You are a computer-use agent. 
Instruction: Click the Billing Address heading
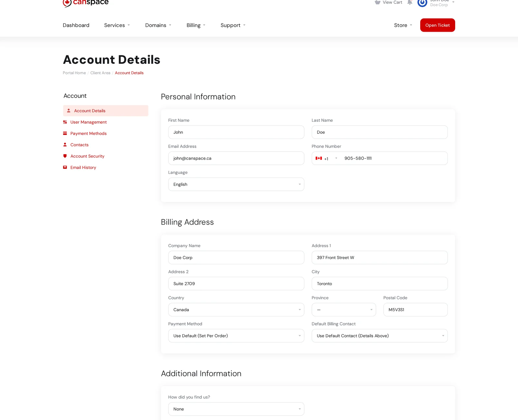coord(187,222)
